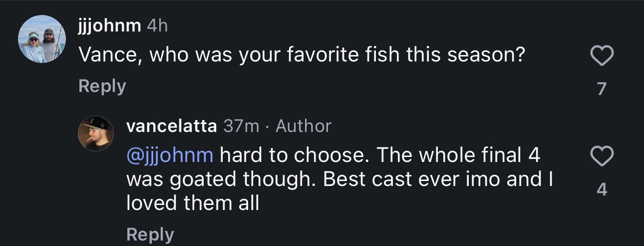Reply to vancelatta's comment
The height and width of the screenshot is (246, 644).
(150, 234)
